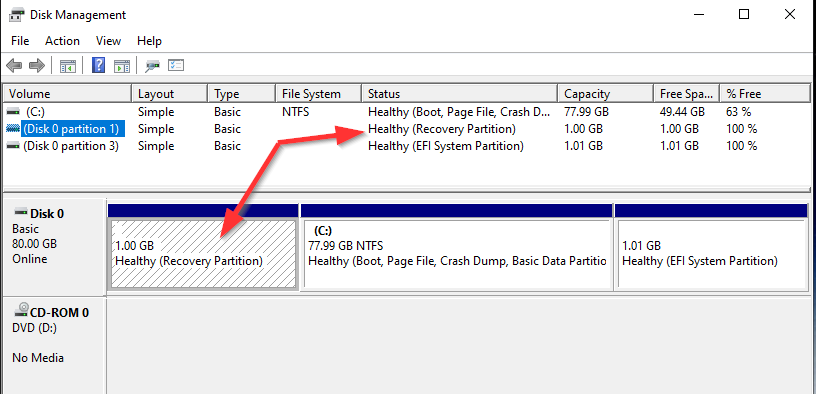This screenshot has width=816, height=394.
Task: Click Show/Hide Action Pane toolbar icon
Action: pos(122,66)
